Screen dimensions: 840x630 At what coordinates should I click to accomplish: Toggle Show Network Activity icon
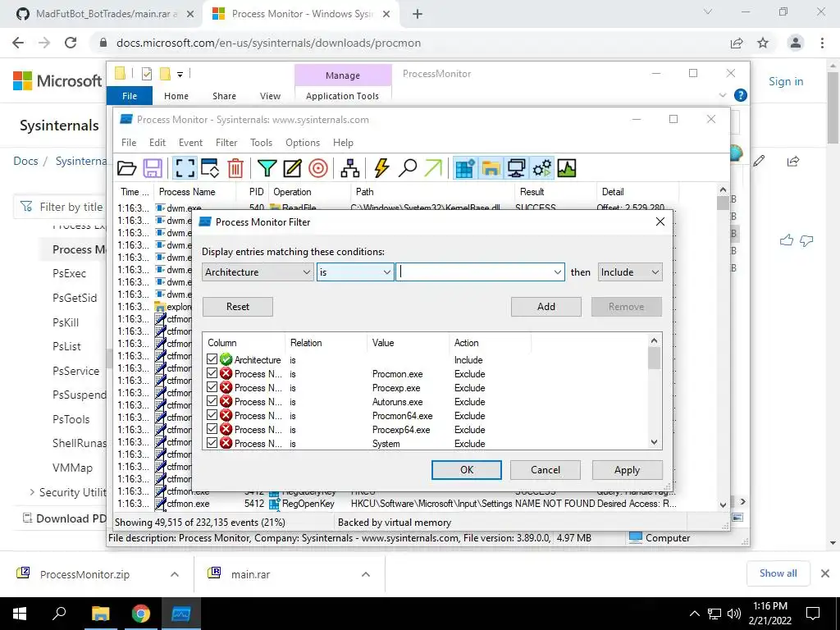(x=517, y=168)
